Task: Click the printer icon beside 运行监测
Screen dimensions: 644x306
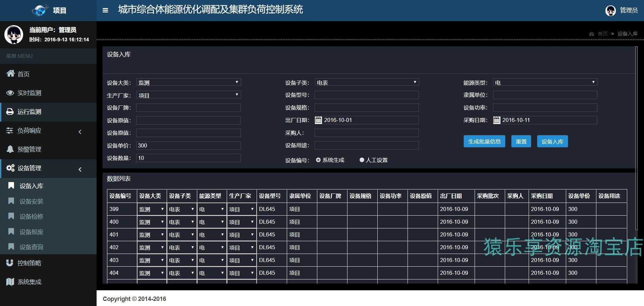Action: pyautogui.click(x=10, y=112)
